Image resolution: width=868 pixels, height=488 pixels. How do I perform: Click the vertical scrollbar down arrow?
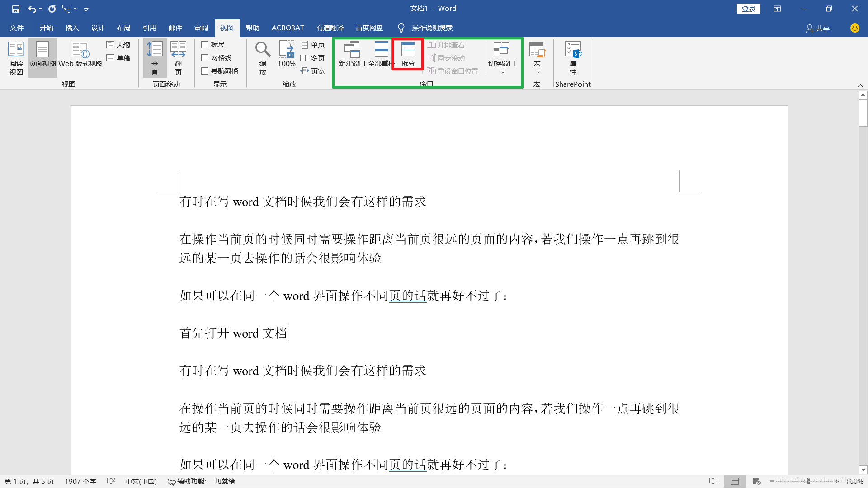coord(863,470)
